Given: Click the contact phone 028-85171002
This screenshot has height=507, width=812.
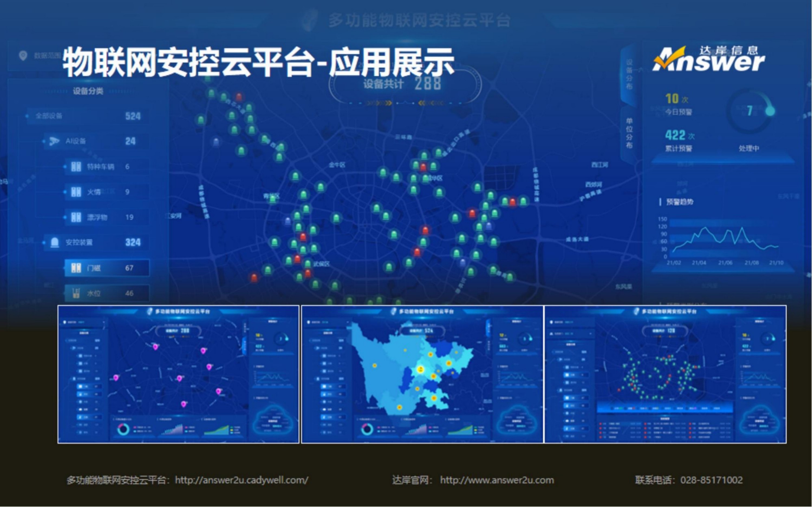Looking at the screenshot, I should pyautogui.click(x=711, y=480).
